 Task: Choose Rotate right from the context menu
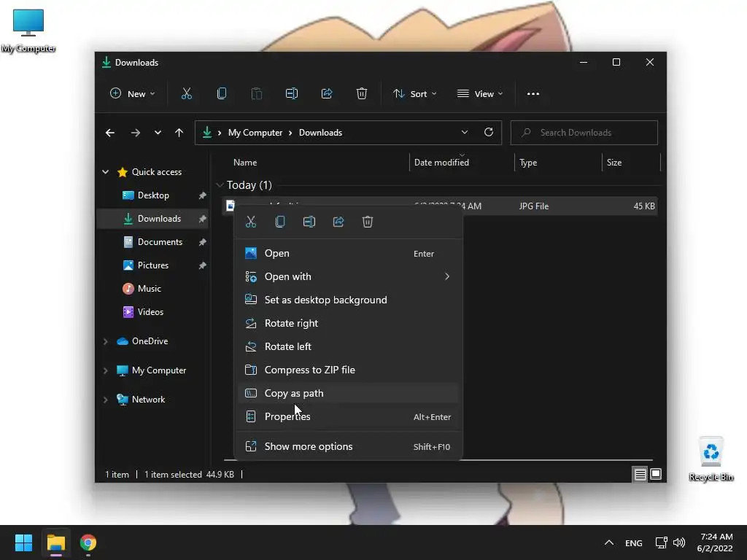point(348,323)
